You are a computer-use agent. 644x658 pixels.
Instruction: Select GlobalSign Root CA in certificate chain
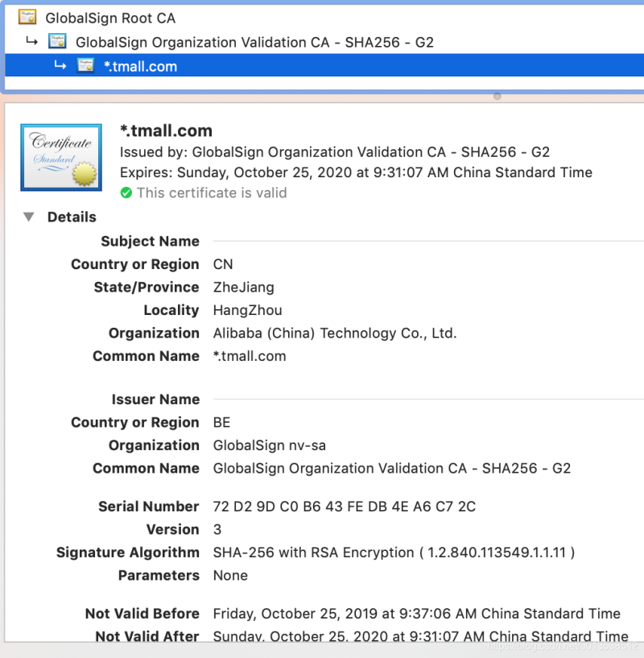click(110, 18)
